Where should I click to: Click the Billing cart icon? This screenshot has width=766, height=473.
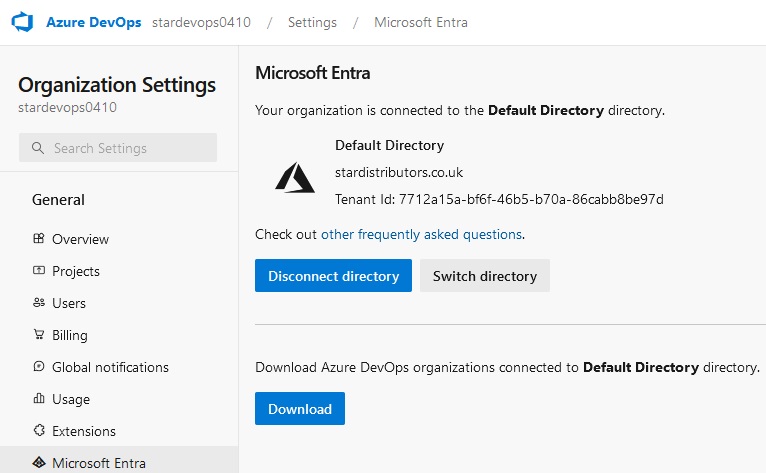[39, 334]
